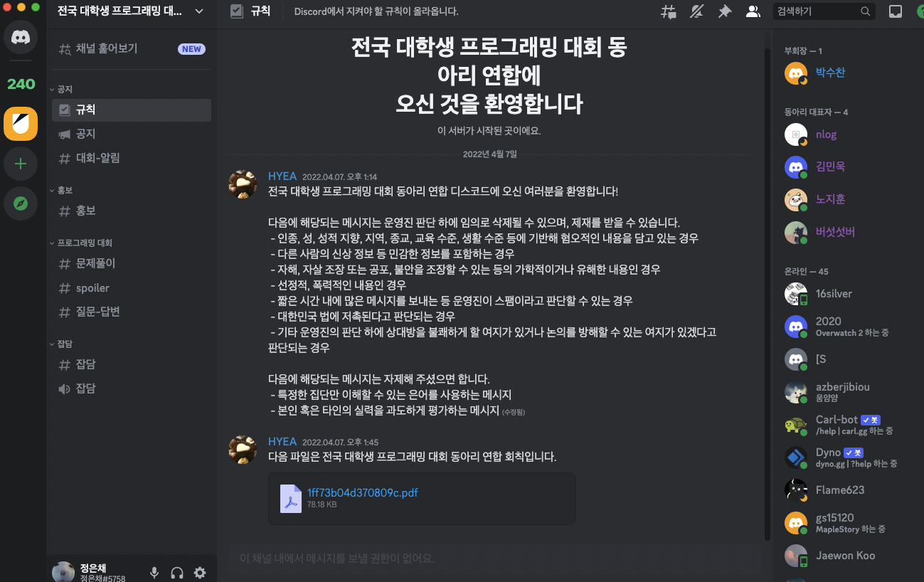924x582 pixels.
Task: Click the search magnifier icon
Action: [x=865, y=11]
